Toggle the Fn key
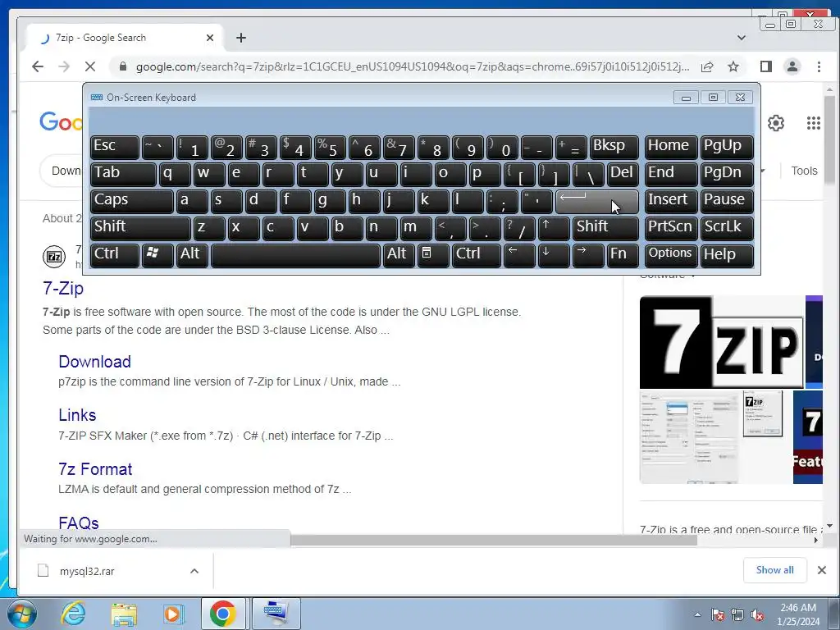Image resolution: width=840 pixels, height=630 pixels. 623,255
